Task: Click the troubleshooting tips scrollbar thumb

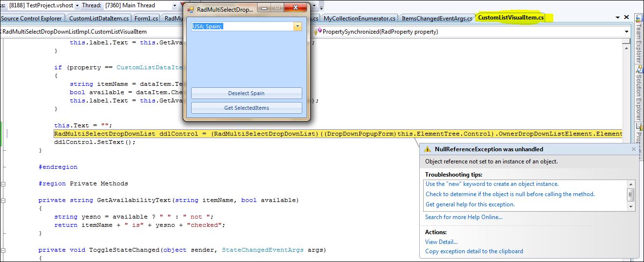Action: point(631,195)
